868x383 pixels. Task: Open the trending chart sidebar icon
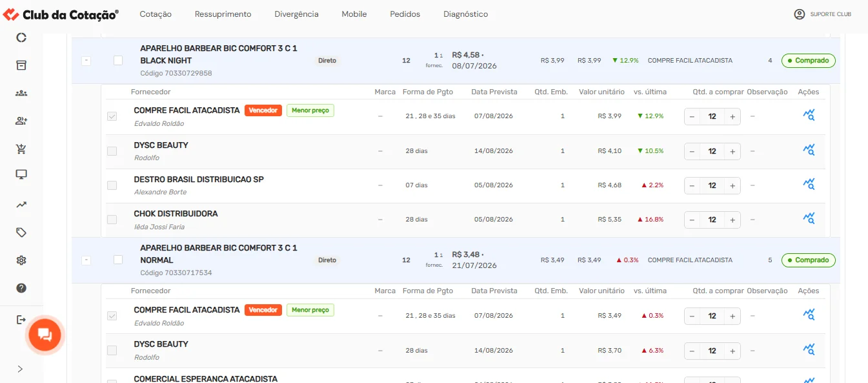(21, 205)
